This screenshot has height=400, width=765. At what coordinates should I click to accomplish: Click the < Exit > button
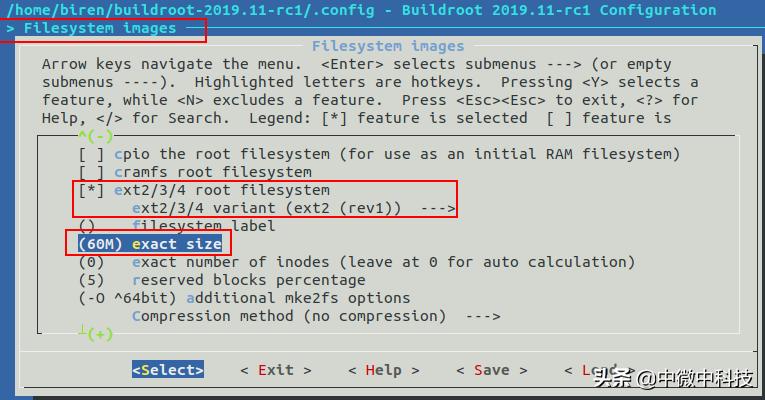(x=276, y=370)
